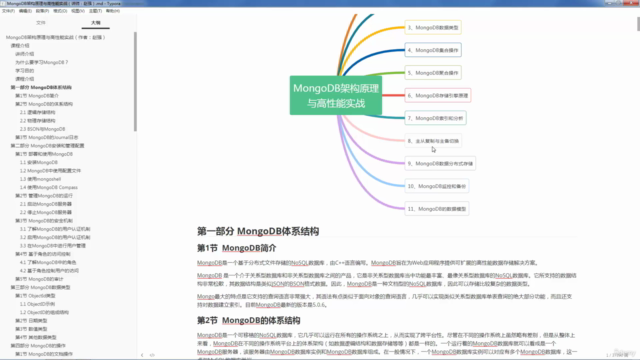Open the 编辑(E) menu
The height and width of the screenshot is (360, 640).
tap(25, 11)
